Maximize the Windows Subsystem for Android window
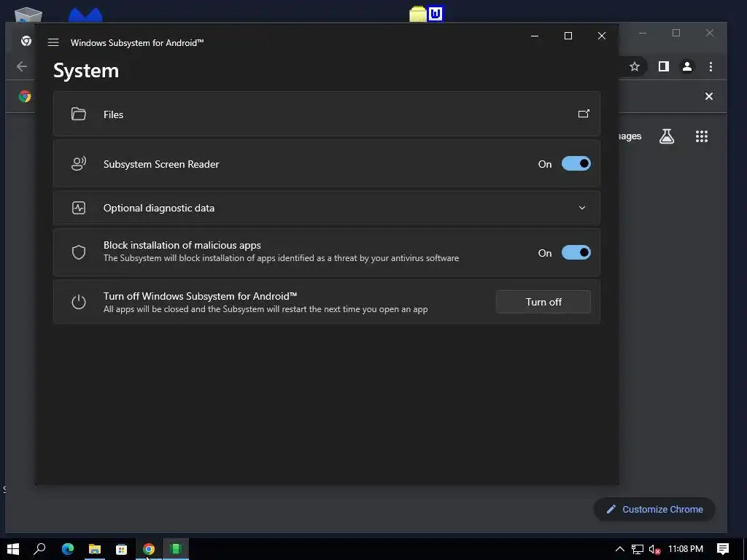 click(568, 36)
